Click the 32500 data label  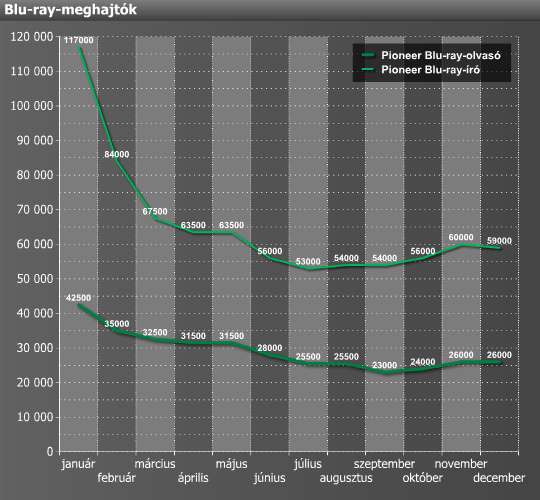coord(155,332)
